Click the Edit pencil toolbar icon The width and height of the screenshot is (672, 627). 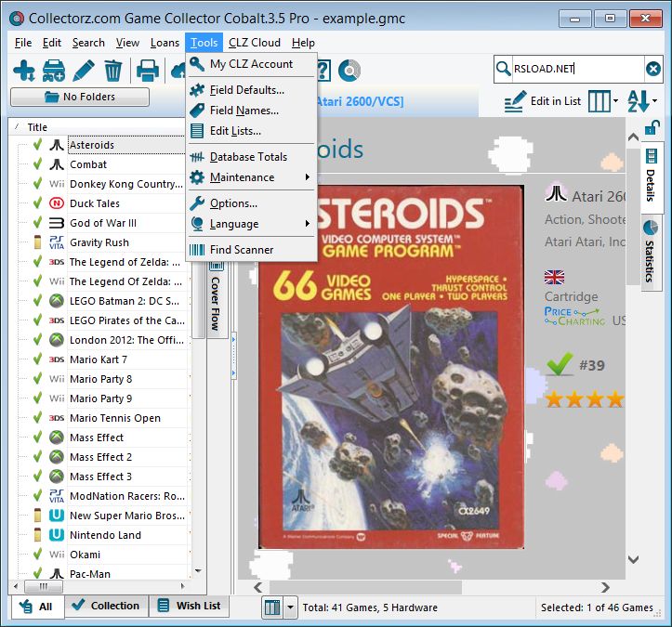click(x=84, y=71)
